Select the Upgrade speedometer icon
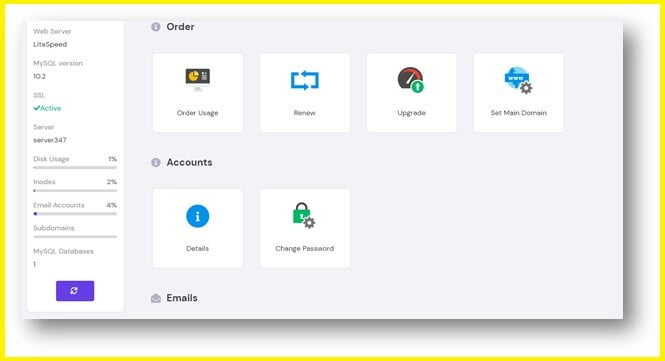This screenshot has height=361, width=665. [x=411, y=80]
